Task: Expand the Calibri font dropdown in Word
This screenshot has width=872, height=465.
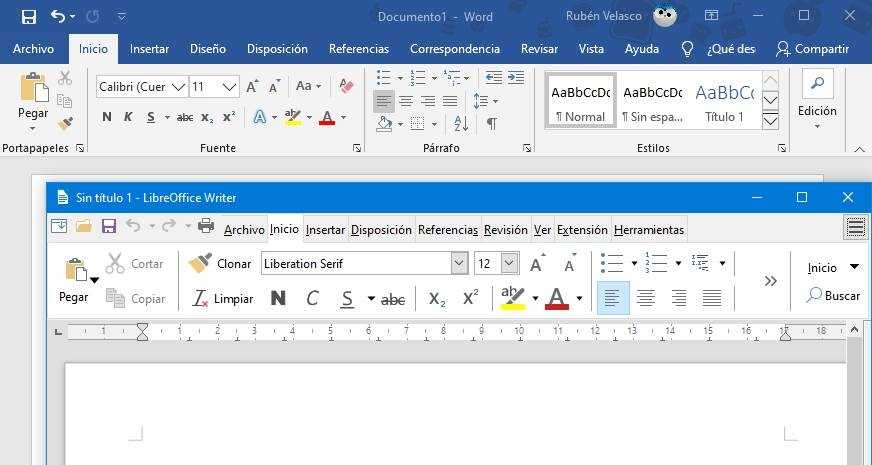Action: 179,87
